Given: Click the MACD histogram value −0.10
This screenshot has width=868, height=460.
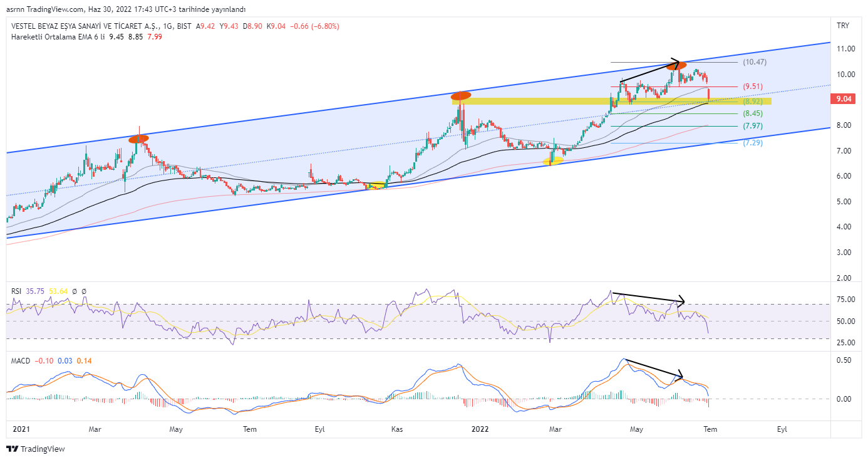Looking at the screenshot, I should pos(44,361).
